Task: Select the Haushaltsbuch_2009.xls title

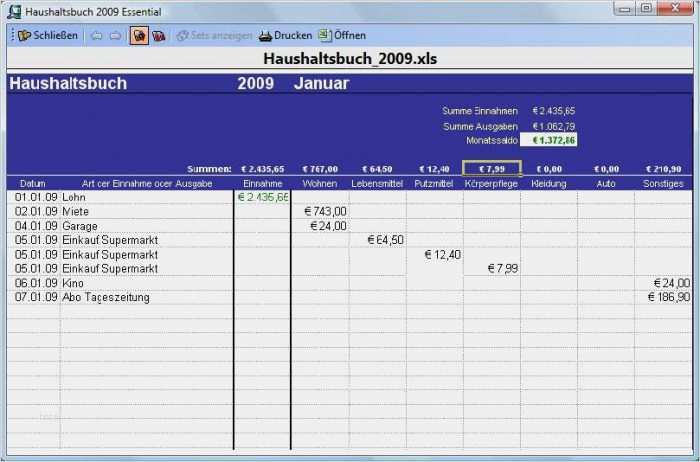Action: 350,58
